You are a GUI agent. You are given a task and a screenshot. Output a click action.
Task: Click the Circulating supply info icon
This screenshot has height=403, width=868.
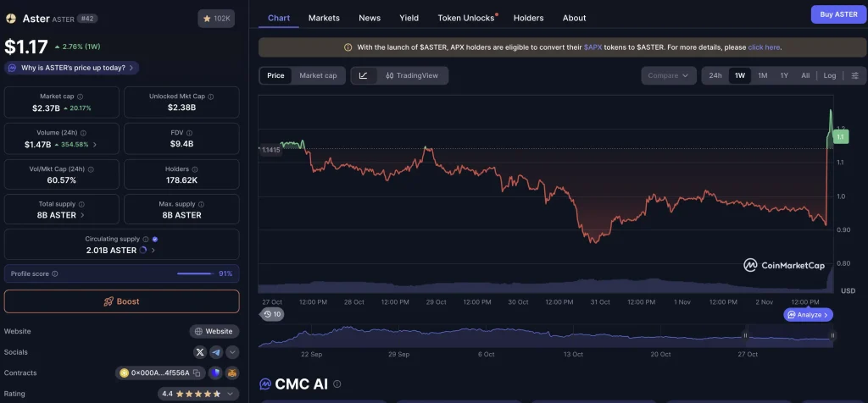point(146,240)
